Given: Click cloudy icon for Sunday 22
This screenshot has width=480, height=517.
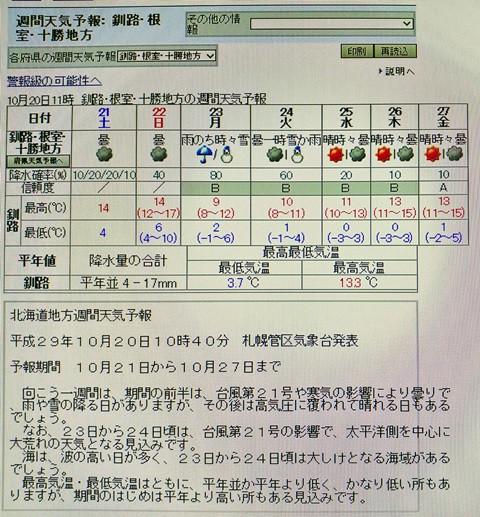Looking at the screenshot, I should 159,155.
